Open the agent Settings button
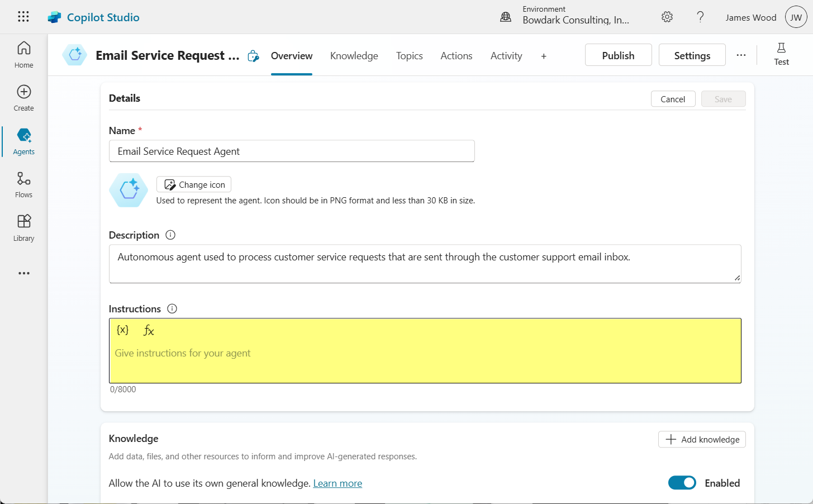The image size is (813, 504). click(692, 55)
